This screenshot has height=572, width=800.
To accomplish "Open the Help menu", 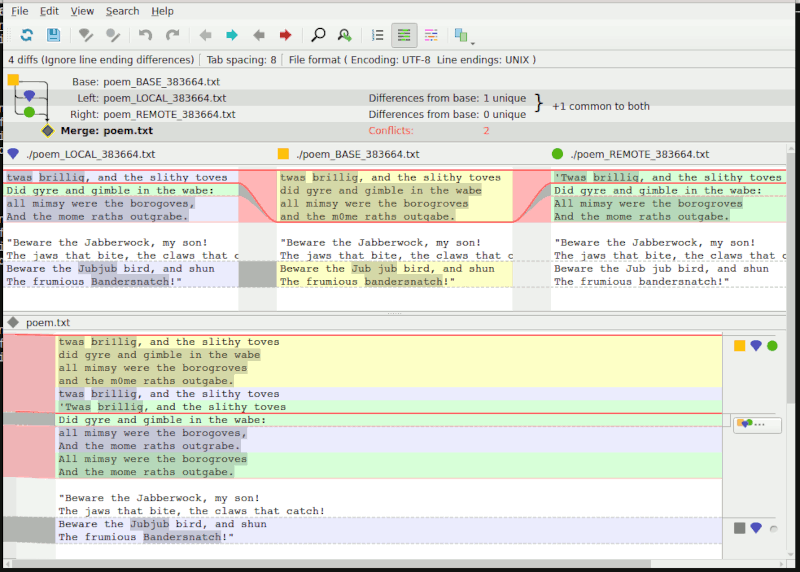I will coord(162,11).
